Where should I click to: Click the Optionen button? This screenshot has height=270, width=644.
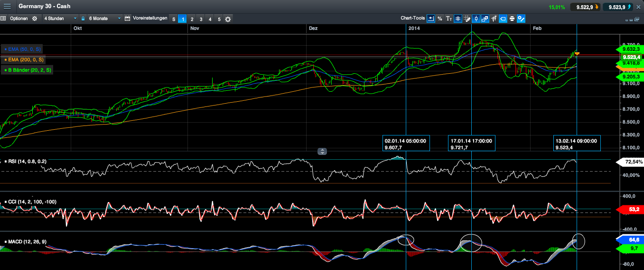coord(19,19)
